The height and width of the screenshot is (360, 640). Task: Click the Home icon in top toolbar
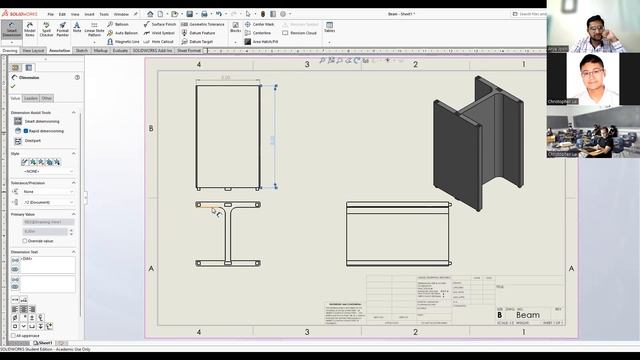tap(150, 14)
